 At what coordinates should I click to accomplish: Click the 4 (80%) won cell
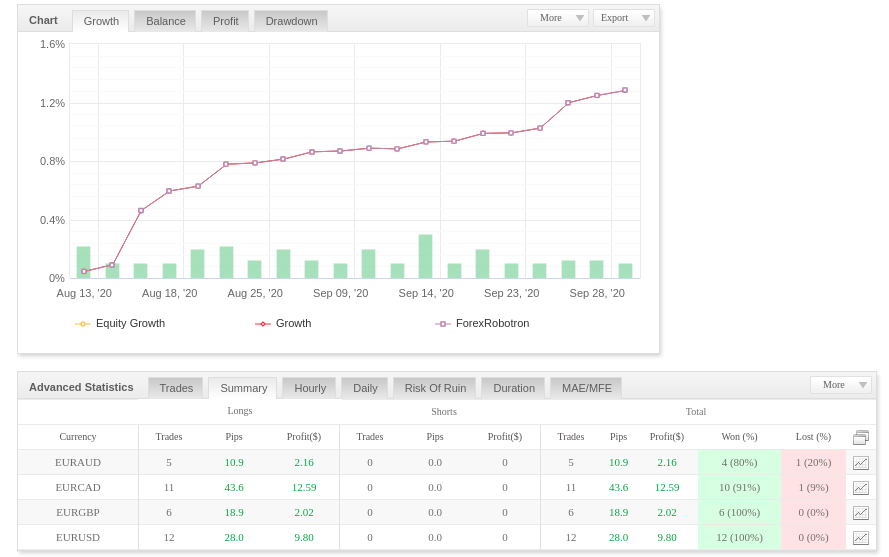(x=739, y=462)
